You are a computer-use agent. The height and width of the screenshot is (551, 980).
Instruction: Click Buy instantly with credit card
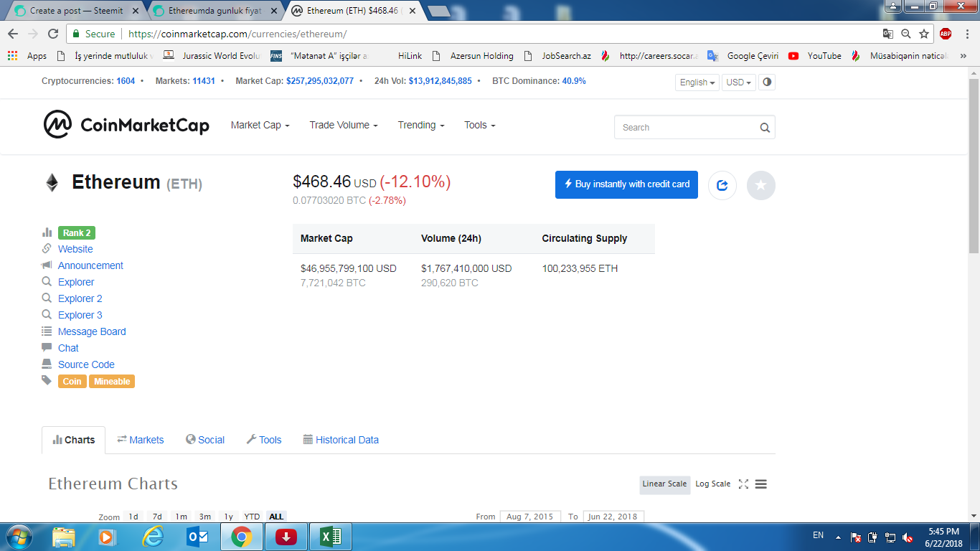click(x=626, y=184)
